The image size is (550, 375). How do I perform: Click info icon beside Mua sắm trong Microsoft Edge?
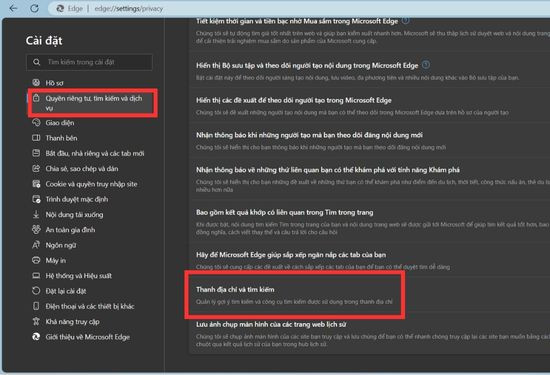405,21
